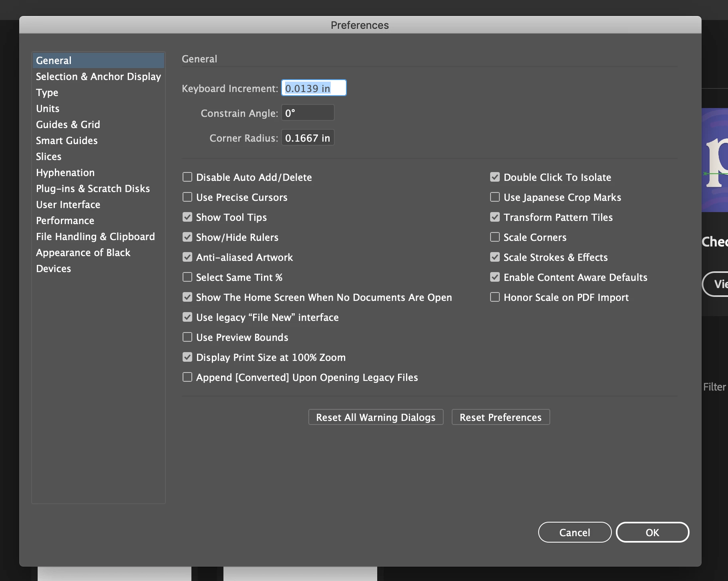Open Plug-ins & Scratch Disks settings
This screenshot has height=581, width=728.
98,188
